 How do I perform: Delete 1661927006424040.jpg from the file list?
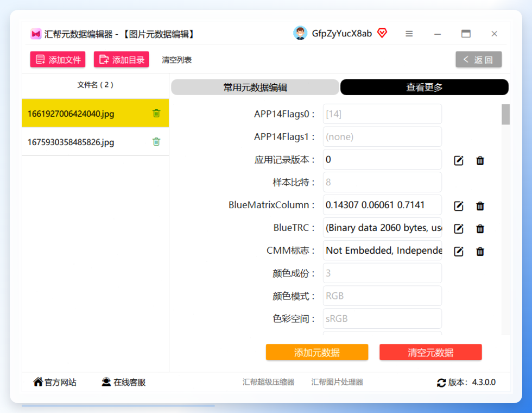coord(156,113)
